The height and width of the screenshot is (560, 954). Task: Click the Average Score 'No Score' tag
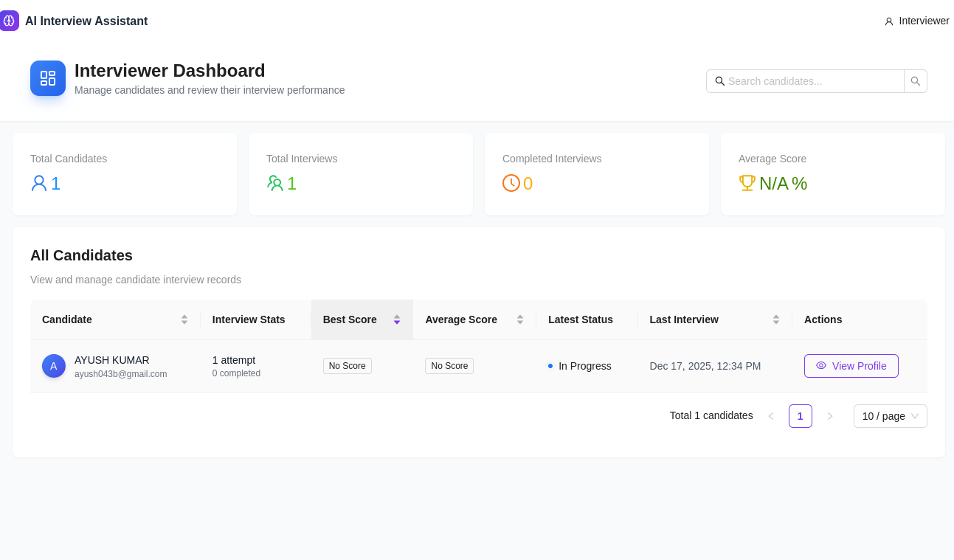(x=449, y=366)
